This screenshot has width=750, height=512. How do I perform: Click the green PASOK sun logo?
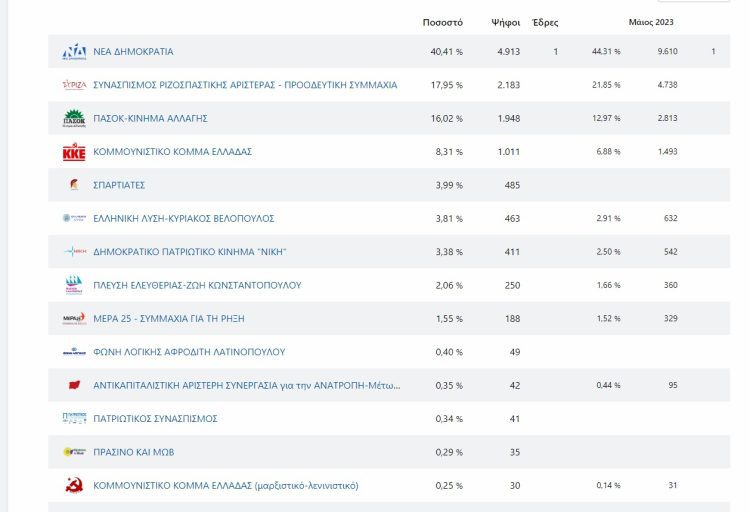[x=74, y=118]
